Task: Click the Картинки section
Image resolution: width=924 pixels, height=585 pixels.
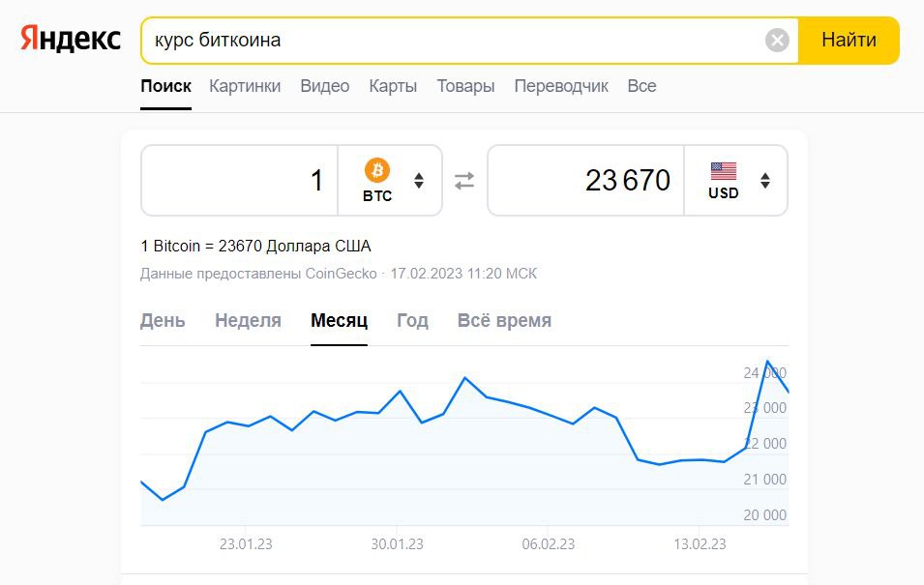Action: pos(243,86)
